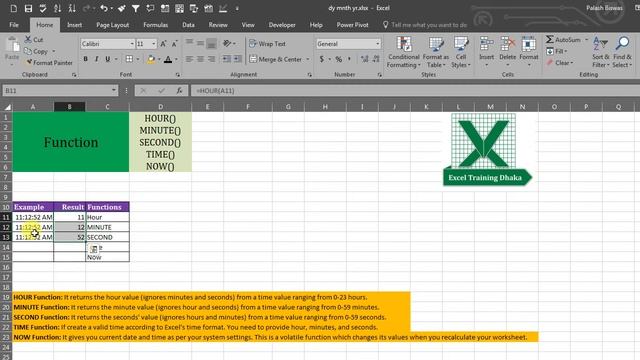Decrease indent in Alignment group
The image size is (640, 360).
click(227, 59)
